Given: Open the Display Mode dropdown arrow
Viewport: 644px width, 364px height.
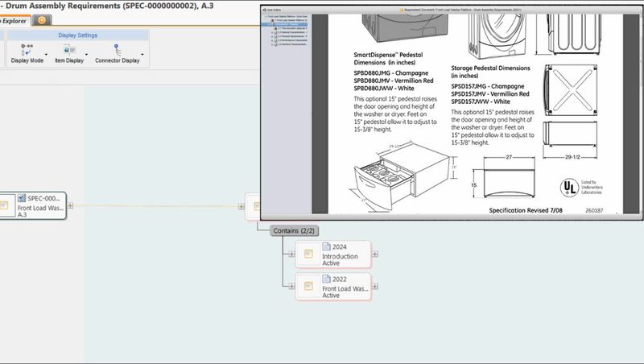Looking at the screenshot, I should click(47, 54).
